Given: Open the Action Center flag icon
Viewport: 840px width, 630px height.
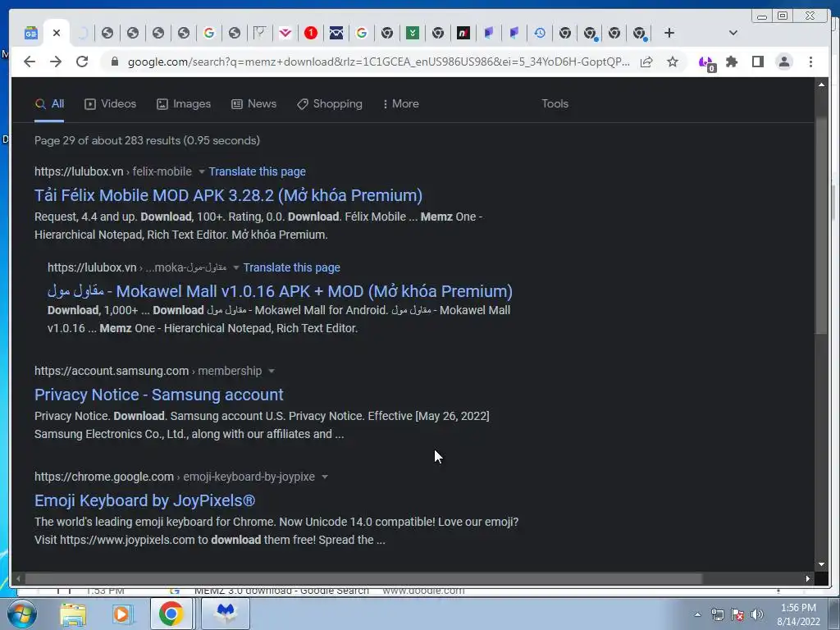Looking at the screenshot, I should click(x=737, y=614).
